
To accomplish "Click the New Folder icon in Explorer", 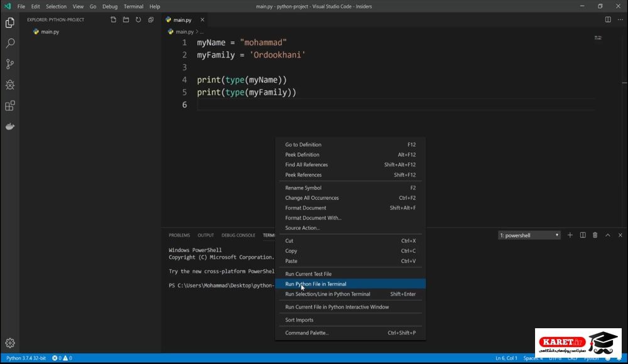I will [x=126, y=19].
